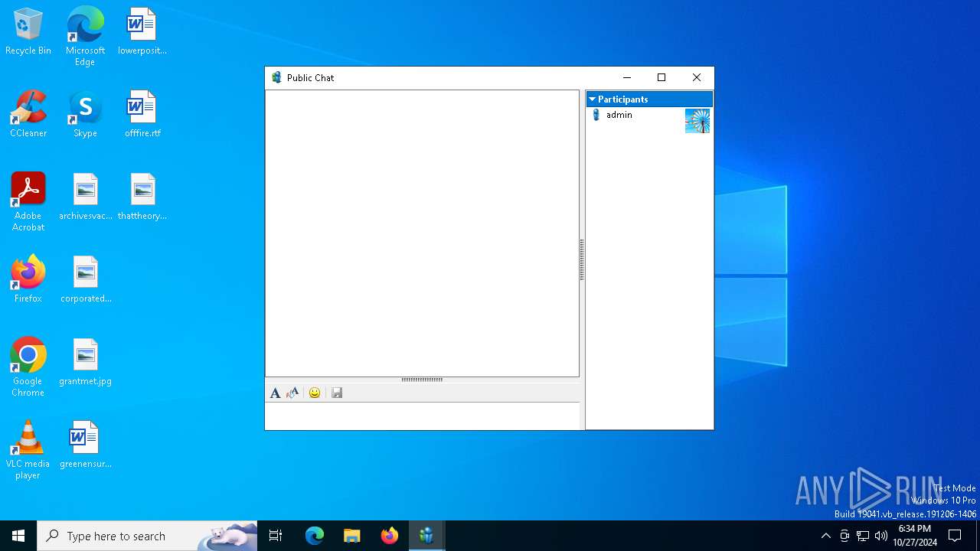This screenshot has width=980, height=551.
Task: Click the horizontal splitter grip above toolbar
Action: (422, 380)
